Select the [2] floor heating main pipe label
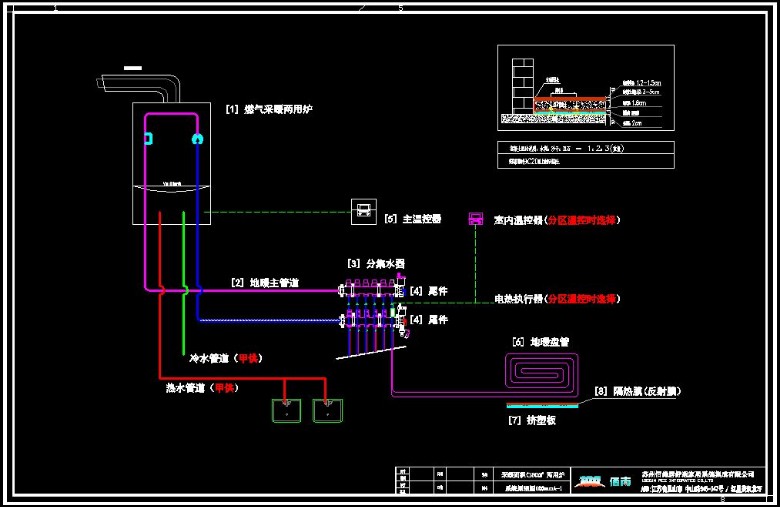 [265, 283]
